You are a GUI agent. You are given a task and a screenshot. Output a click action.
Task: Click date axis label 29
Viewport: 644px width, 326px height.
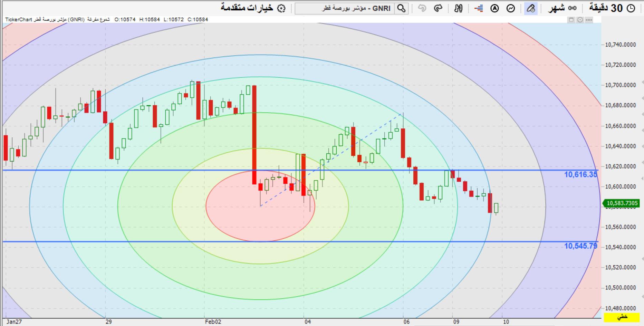(109, 322)
